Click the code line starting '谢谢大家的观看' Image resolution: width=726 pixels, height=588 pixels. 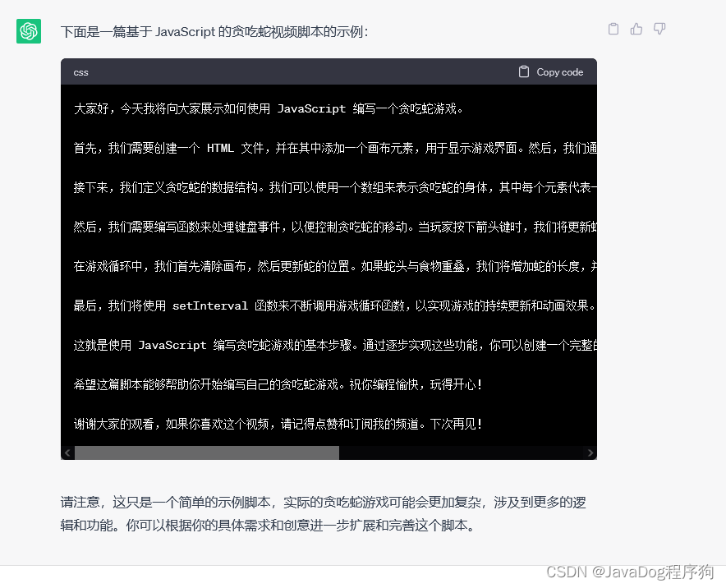[278, 424]
